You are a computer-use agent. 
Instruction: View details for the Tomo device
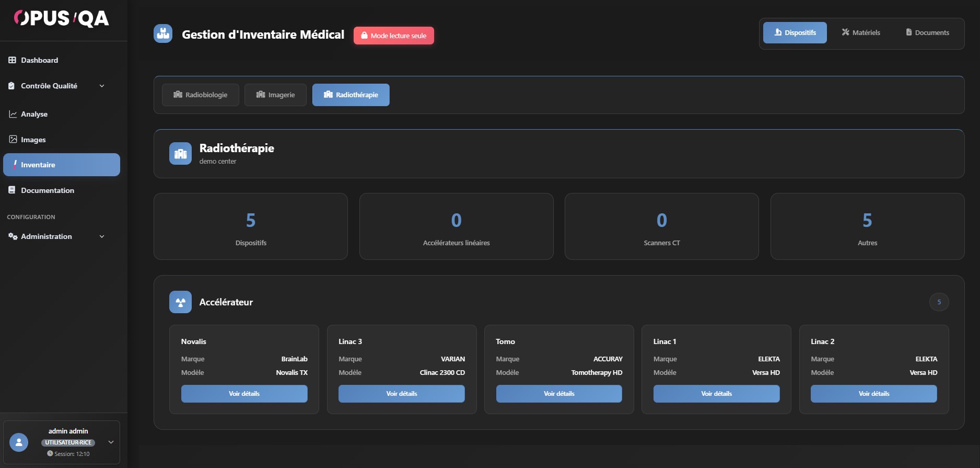click(x=559, y=394)
